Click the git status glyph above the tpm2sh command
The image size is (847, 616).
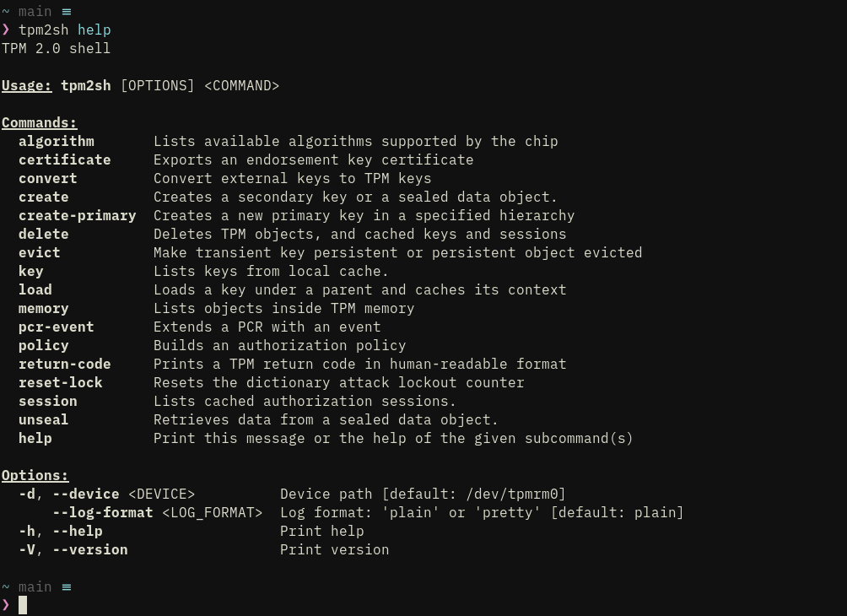(67, 12)
